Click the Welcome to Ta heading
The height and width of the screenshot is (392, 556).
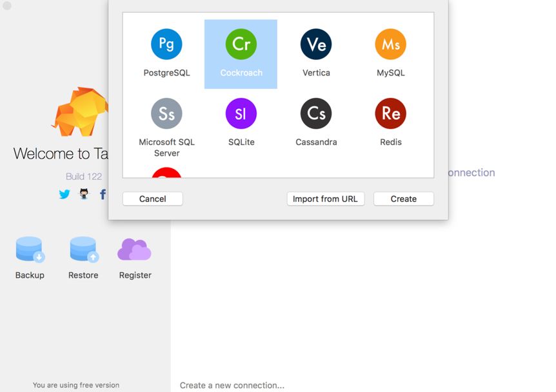(x=61, y=154)
